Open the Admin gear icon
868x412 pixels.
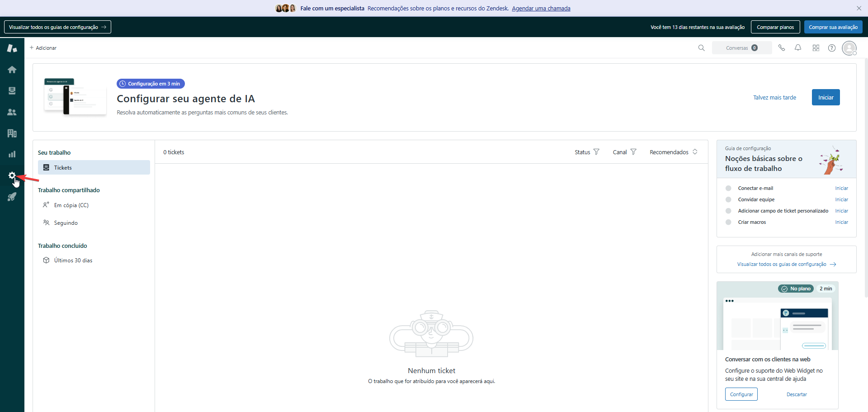(x=12, y=175)
